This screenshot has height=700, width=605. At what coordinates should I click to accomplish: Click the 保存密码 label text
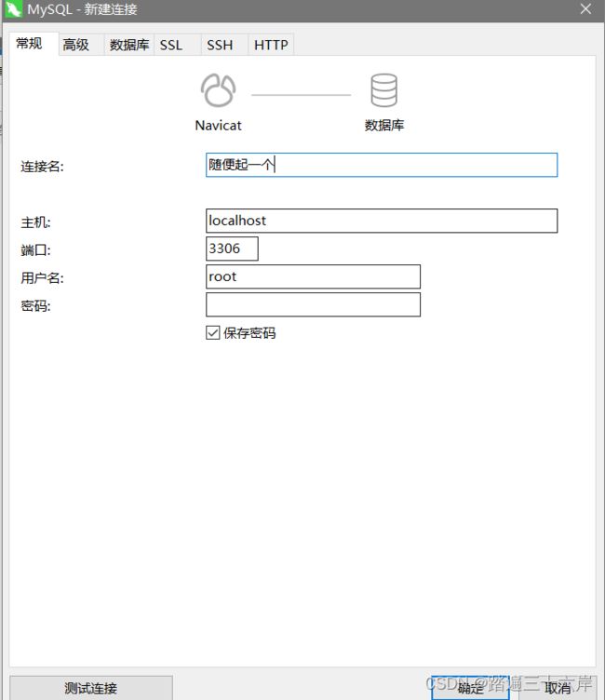pos(249,333)
